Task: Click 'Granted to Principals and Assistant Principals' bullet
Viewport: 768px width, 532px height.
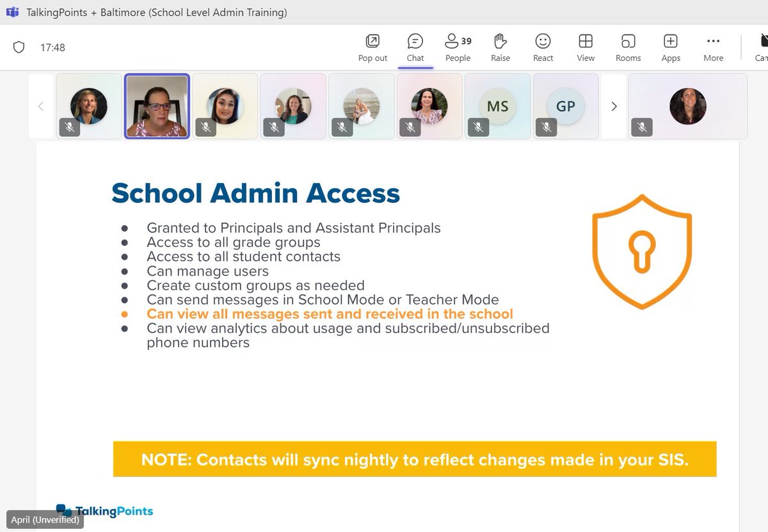Action: tap(294, 228)
